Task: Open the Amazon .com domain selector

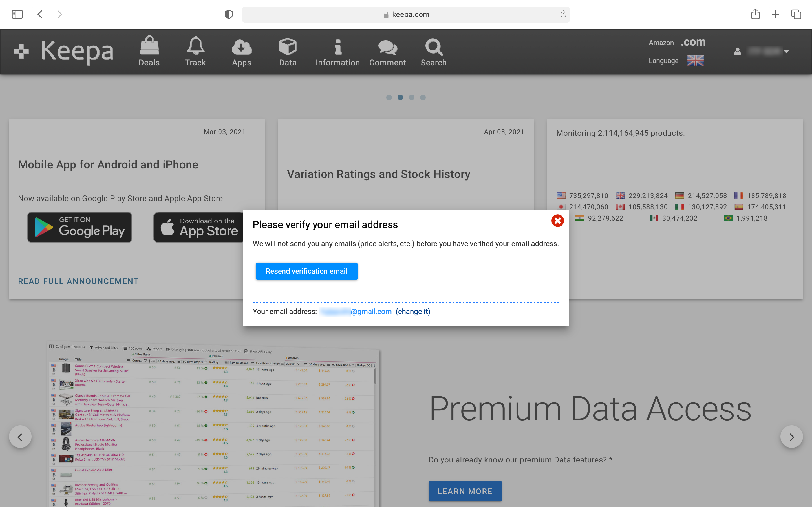Action: pos(693,43)
